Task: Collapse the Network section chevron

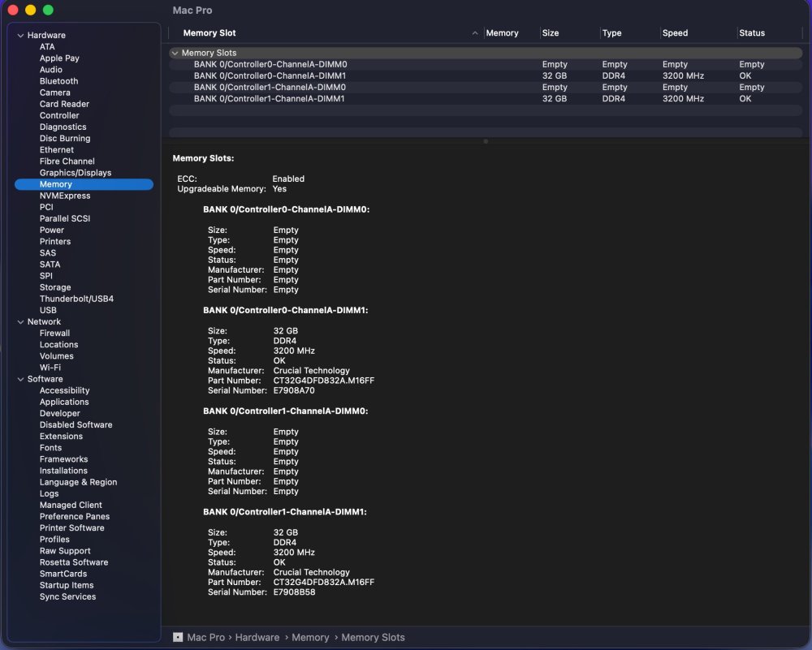Action: coord(21,322)
